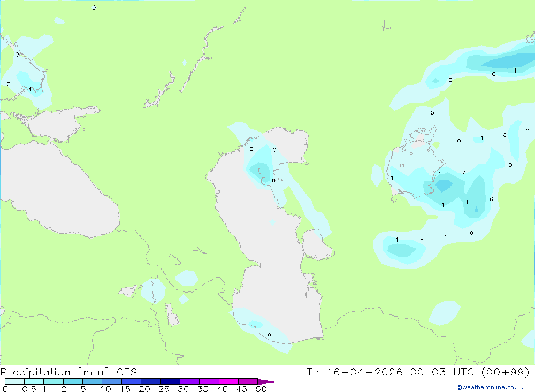Click the forecast offset '(00+99)'
535x392 pixels.
pos(506,372)
